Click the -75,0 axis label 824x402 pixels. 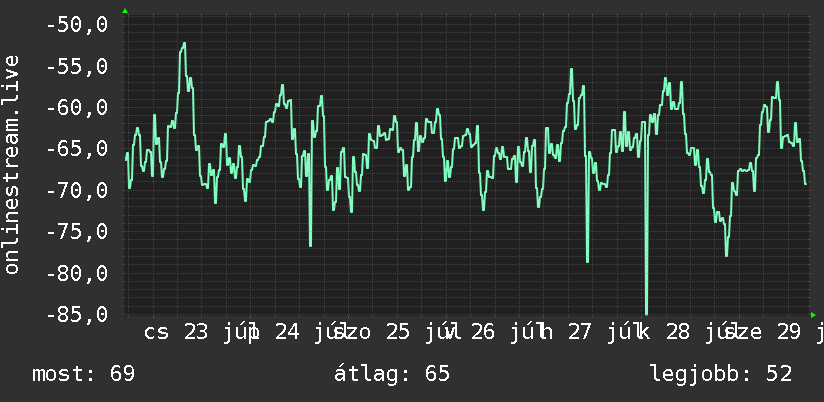click(77, 232)
